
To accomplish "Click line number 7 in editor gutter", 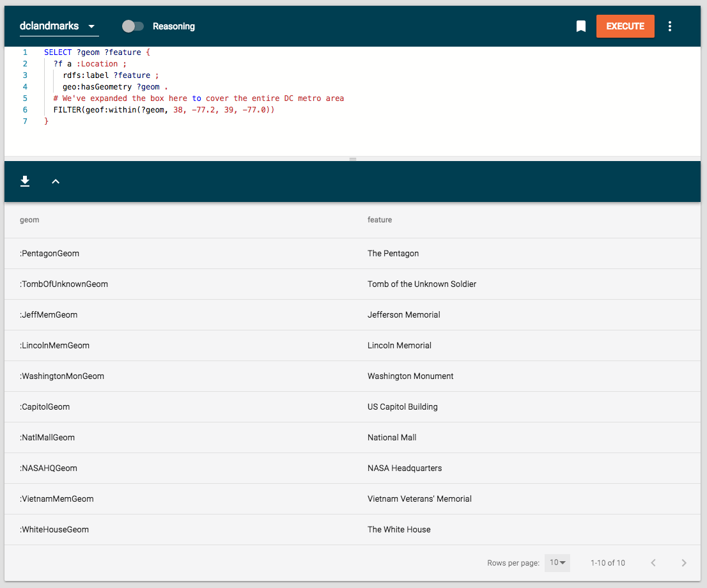I will 26,121.
